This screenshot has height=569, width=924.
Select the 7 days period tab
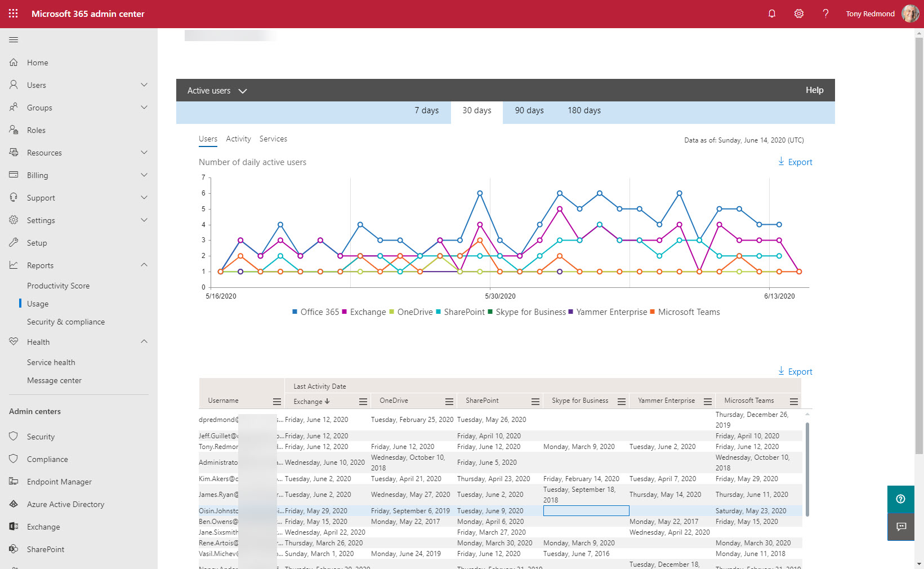(x=426, y=110)
